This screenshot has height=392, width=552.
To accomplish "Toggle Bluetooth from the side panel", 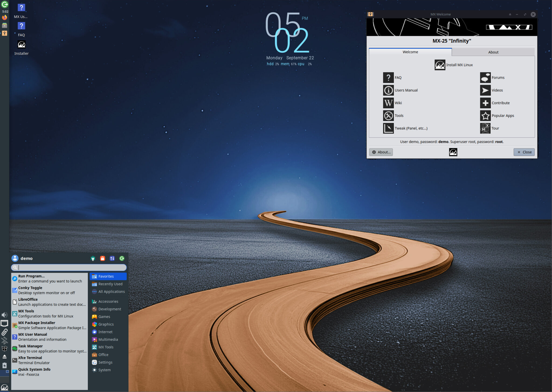I will [4, 340].
